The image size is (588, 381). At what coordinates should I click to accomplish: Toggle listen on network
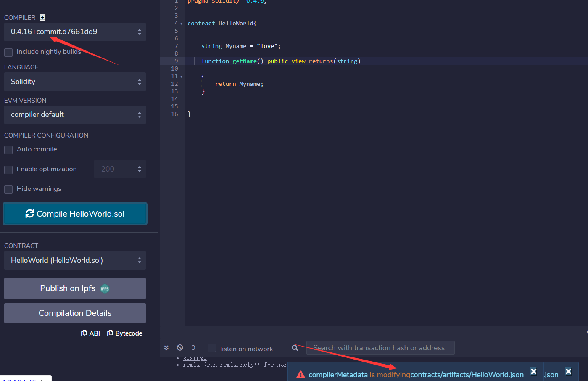click(211, 348)
